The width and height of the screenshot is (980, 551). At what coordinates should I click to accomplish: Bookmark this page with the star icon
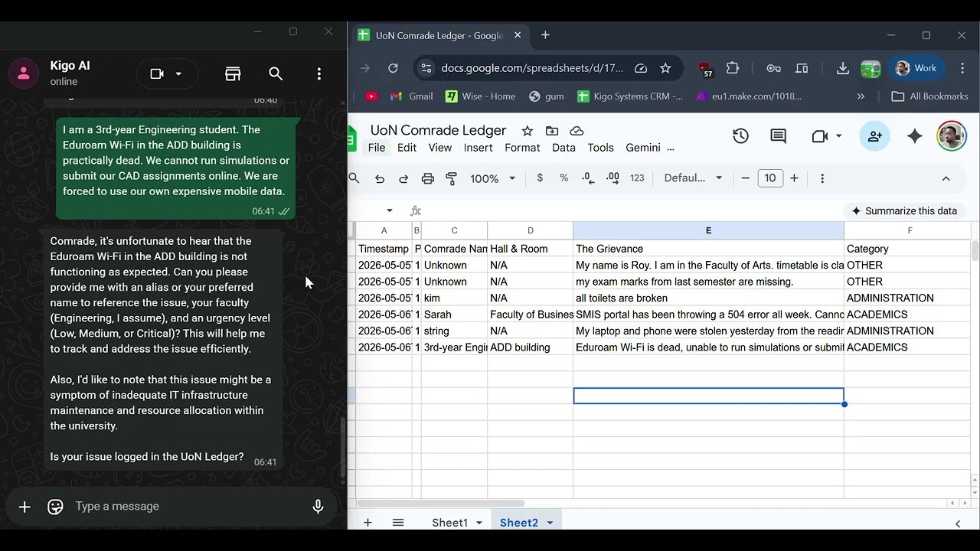click(x=665, y=68)
